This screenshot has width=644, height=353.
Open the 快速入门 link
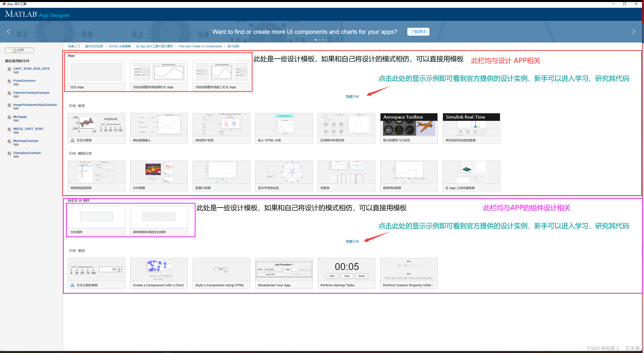74,46
